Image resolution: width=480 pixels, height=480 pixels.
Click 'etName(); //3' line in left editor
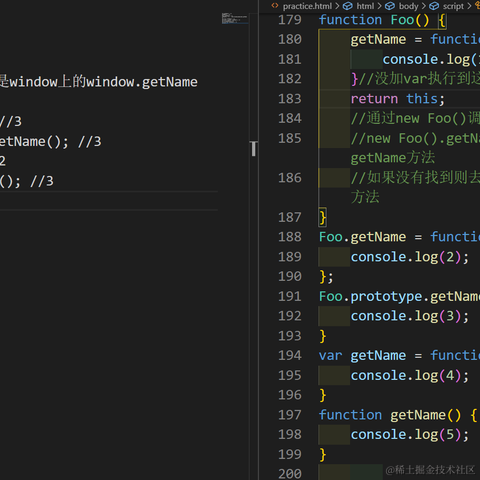click(50, 142)
